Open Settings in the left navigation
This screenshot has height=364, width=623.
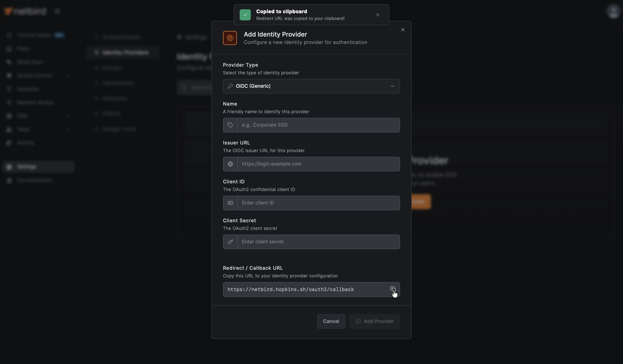[x=27, y=167]
